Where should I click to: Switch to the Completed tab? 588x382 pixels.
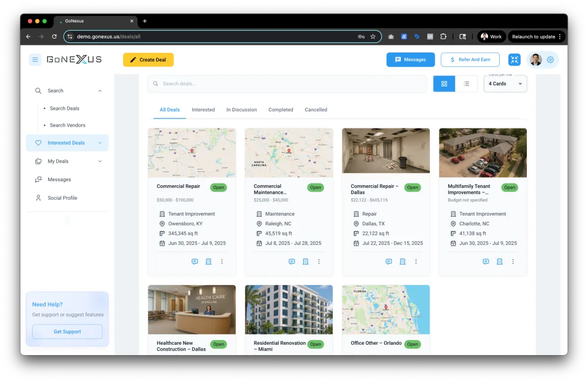point(281,110)
